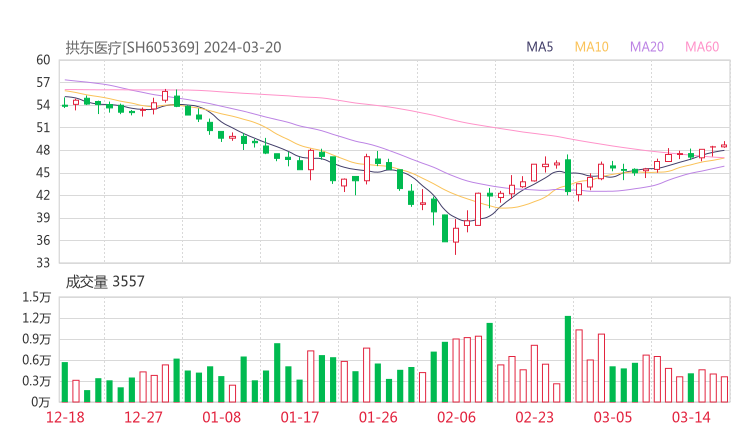Click the 01-08 date axis label

click(x=221, y=417)
